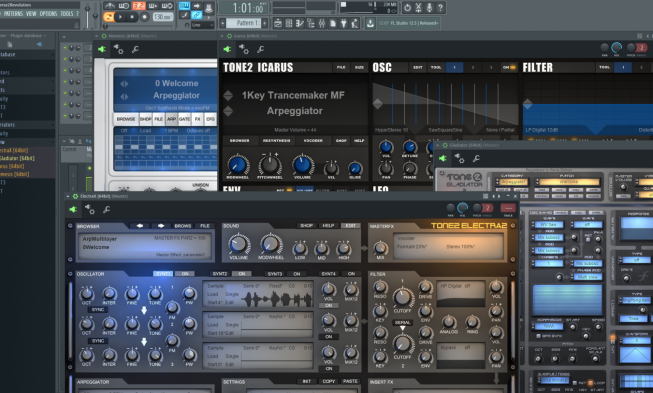
Task: Open Gladiator window options menu arrow
Action: (x=438, y=145)
